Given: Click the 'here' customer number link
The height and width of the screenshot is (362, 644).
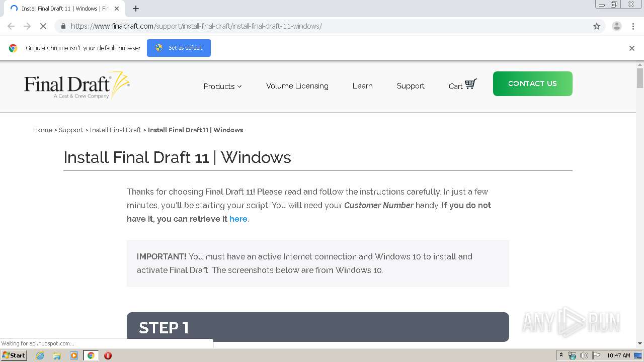Looking at the screenshot, I should (238, 219).
